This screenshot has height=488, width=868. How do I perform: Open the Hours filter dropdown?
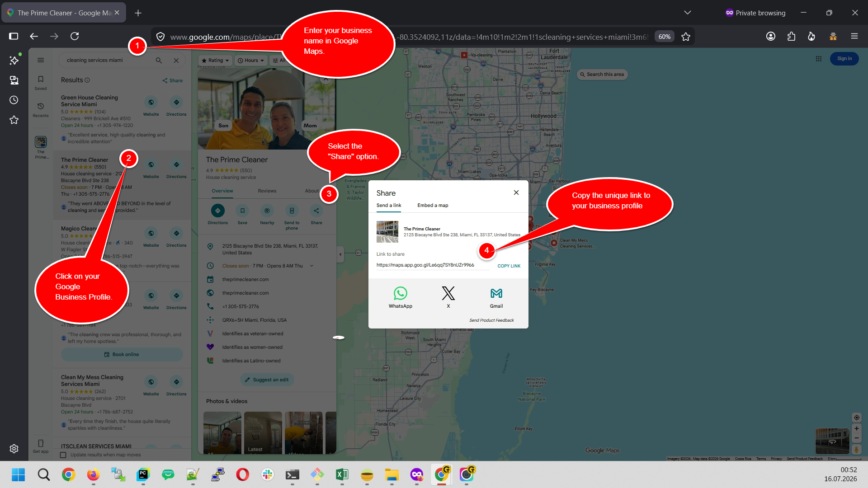pyautogui.click(x=251, y=61)
